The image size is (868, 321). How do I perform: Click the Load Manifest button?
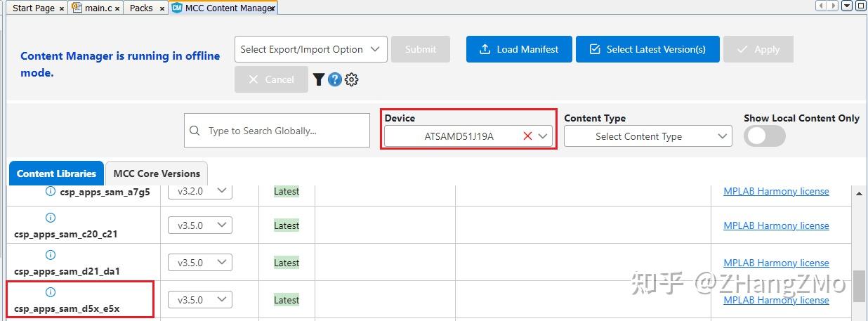(519, 49)
